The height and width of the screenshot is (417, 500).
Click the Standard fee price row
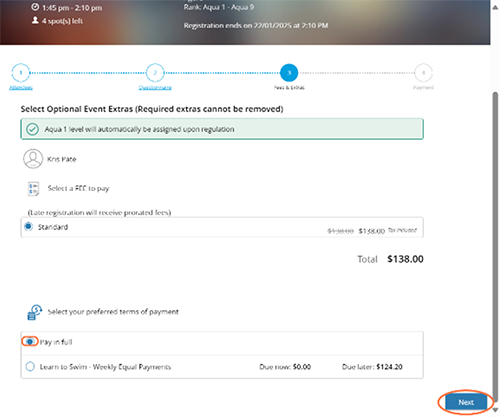pos(222,227)
